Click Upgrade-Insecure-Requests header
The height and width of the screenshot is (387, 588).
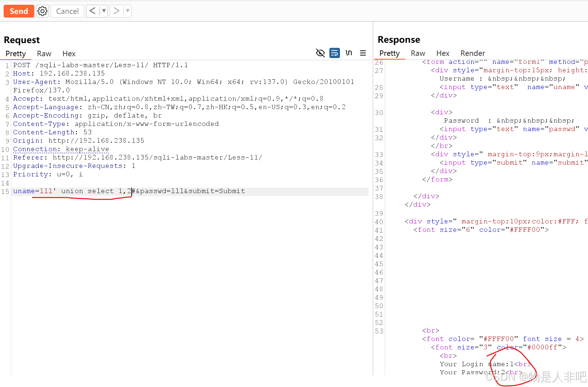tap(74, 166)
